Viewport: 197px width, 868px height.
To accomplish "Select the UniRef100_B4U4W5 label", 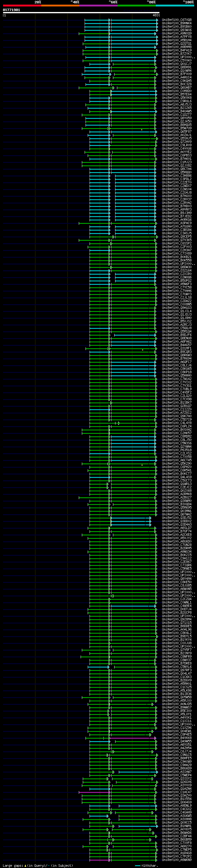I will 176,111.
